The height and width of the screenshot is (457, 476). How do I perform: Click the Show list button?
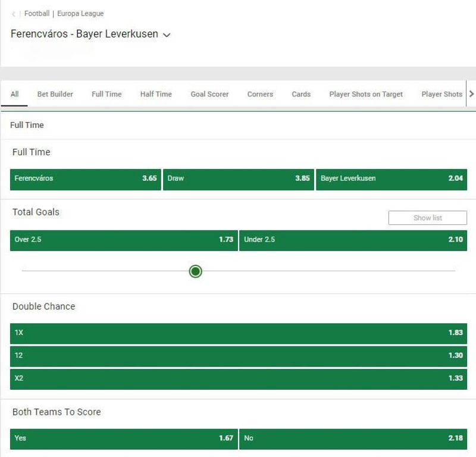coord(428,218)
